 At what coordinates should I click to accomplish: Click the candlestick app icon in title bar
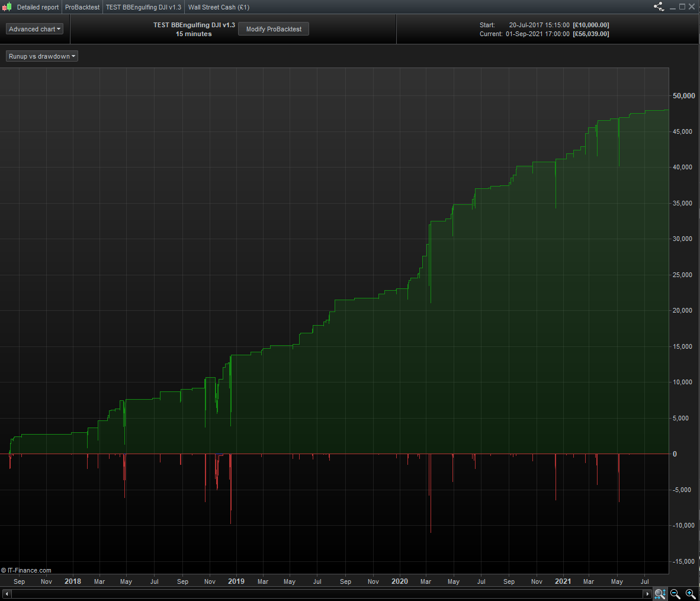(x=7, y=7)
